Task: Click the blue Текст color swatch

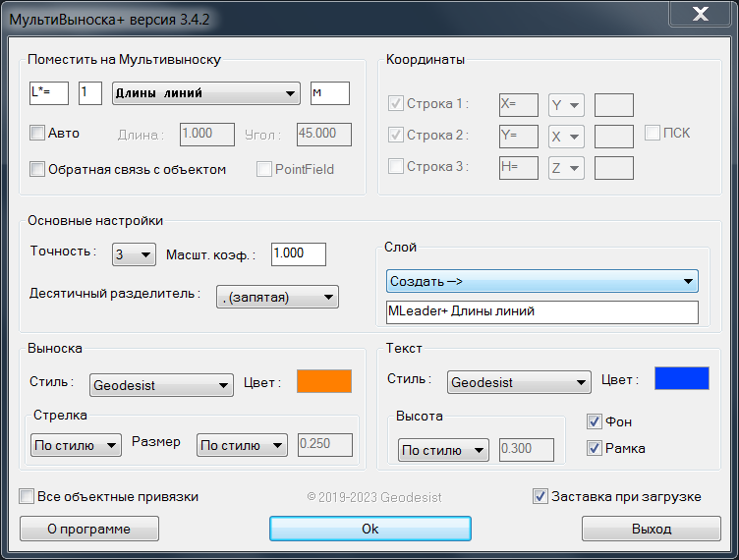Action: [681, 379]
